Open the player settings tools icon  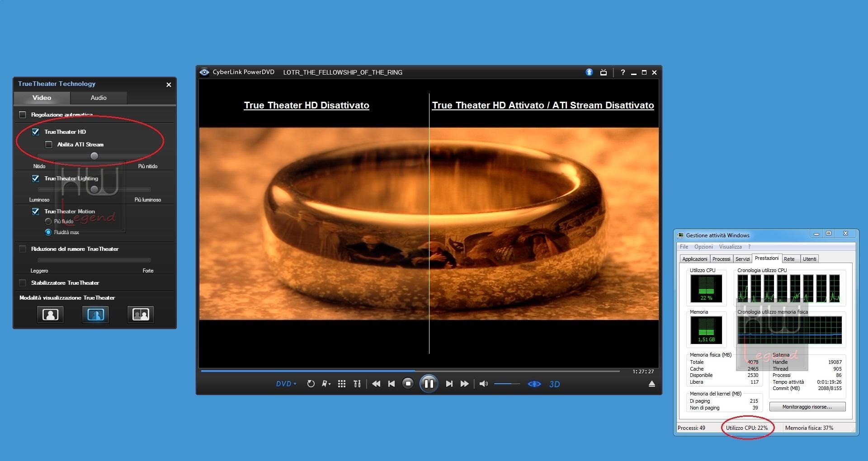[x=357, y=384]
